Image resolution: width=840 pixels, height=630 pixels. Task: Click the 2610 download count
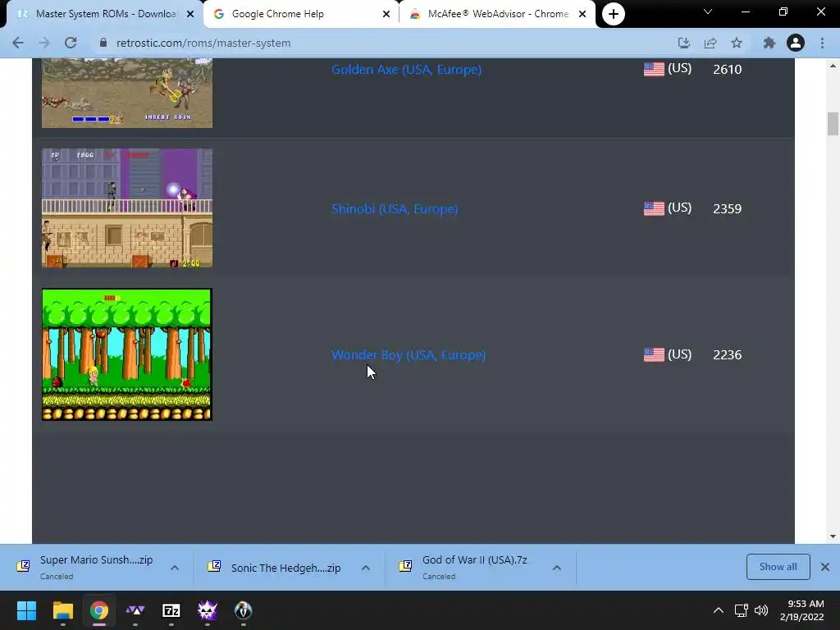[727, 69]
